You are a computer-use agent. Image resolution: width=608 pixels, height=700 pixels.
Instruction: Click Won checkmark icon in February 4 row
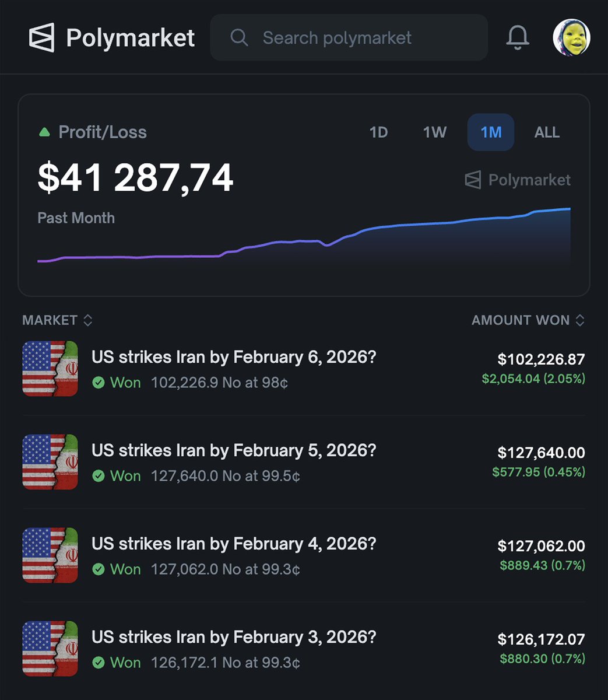coord(99,569)
